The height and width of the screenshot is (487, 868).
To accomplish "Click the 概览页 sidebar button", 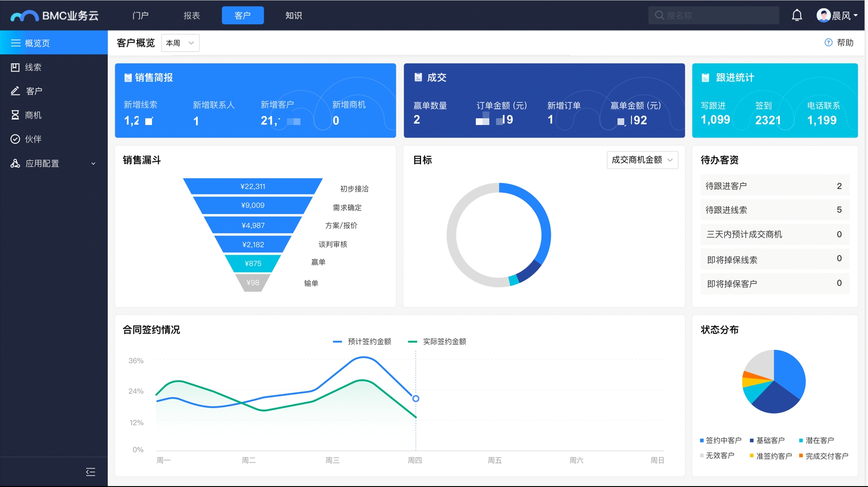I will (x=54, y=43).
